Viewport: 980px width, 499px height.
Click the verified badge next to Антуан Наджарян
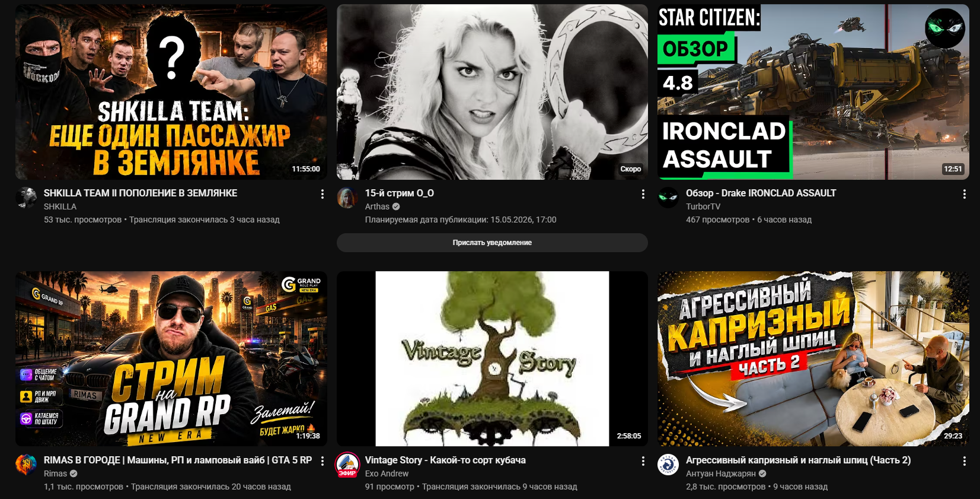point(762,473)
